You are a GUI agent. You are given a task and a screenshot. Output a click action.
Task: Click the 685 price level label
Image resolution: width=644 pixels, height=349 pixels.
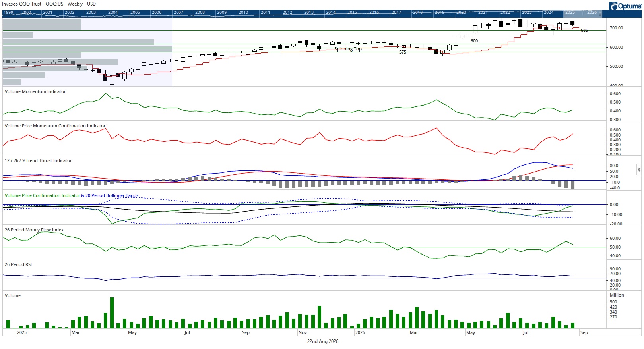coord(584,30)
